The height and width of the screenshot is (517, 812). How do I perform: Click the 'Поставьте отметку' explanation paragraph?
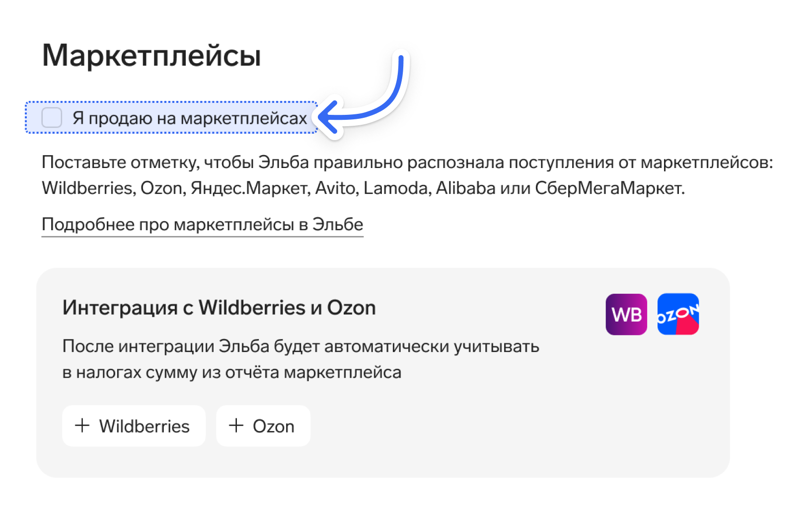coord(407,175)
